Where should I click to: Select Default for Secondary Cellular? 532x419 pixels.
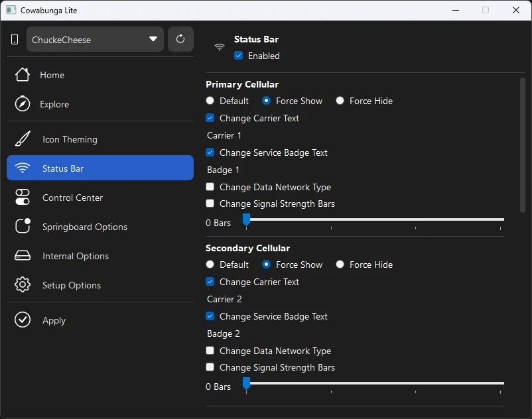(210, 265)
